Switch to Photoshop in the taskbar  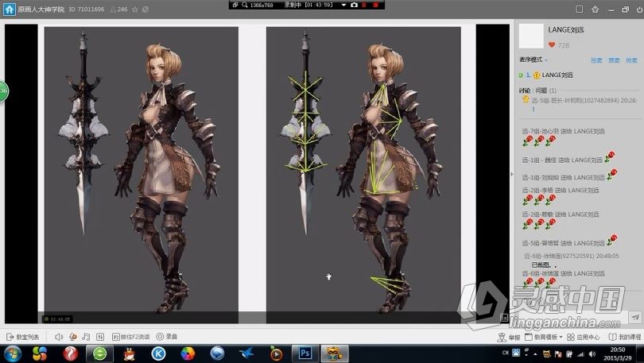pyautogui.click(x=305, y=353)
